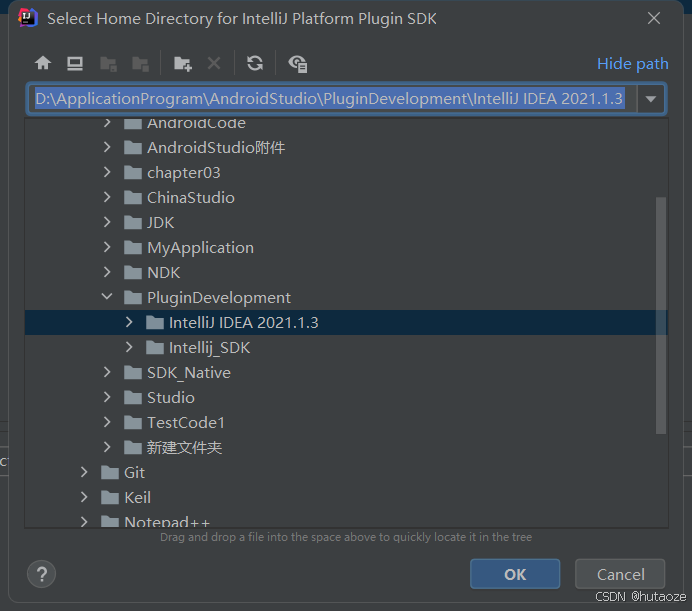The height and width of the screenshot is (611, 692).
Task: Select the PluginDevelopment folder row
Action: (346, 297)
